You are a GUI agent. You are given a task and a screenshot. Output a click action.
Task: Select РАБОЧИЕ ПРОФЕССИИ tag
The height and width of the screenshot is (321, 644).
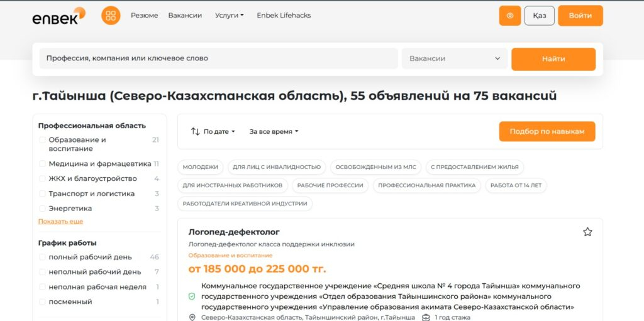(x=330, y=185)
